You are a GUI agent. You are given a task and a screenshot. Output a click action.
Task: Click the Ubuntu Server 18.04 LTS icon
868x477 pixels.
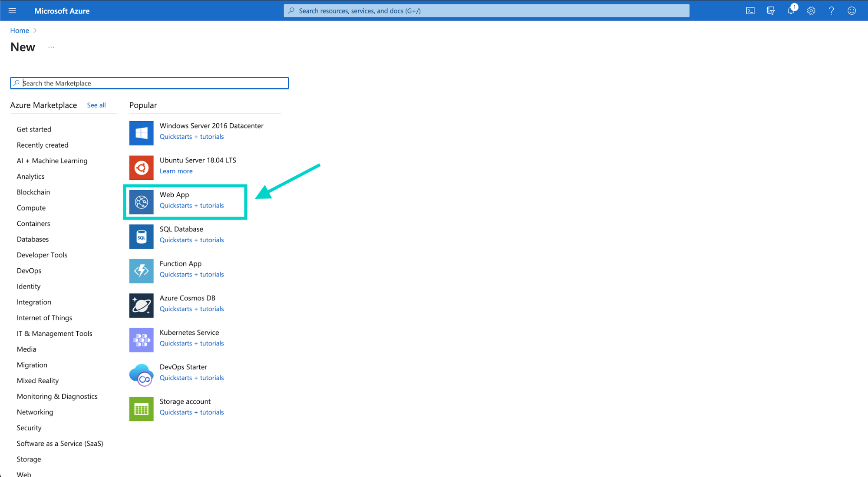pos(141,168)
